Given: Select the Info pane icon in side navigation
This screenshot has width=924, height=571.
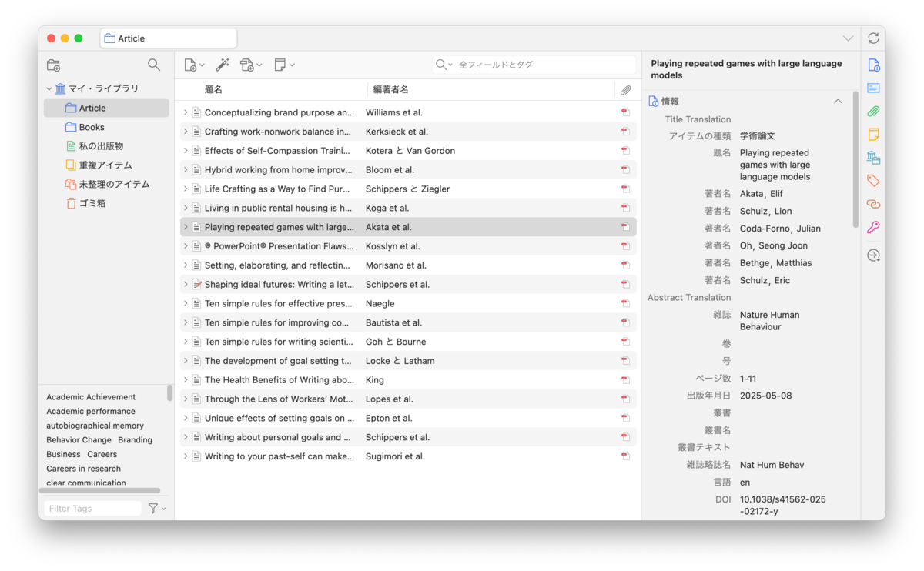Looking at the screenshot, I should pyautogui.click(x=873, y=65).
